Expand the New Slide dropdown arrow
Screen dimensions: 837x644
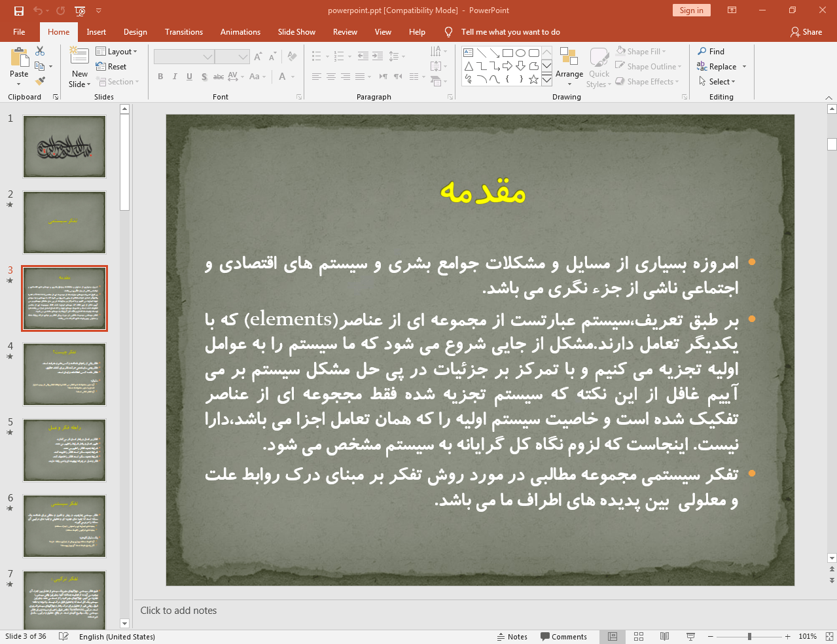(x=79, y=84)
